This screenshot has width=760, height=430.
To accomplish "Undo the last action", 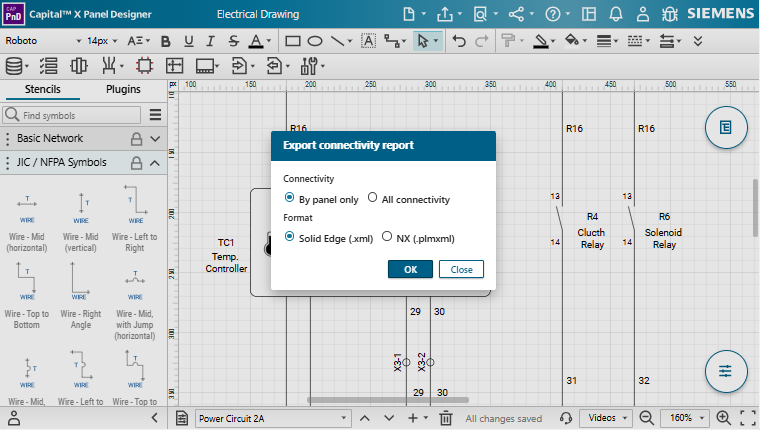I will [x=459, y=41].
